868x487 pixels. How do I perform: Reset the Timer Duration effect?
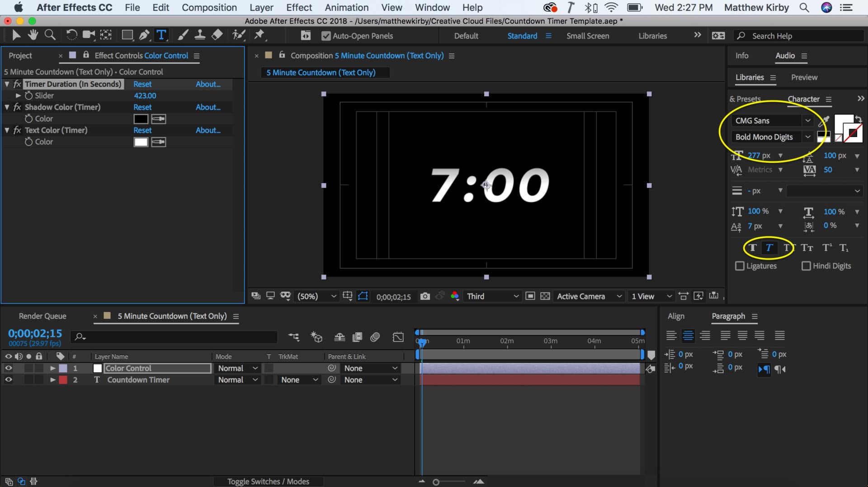pyautogui.click(x=142, y=84)
